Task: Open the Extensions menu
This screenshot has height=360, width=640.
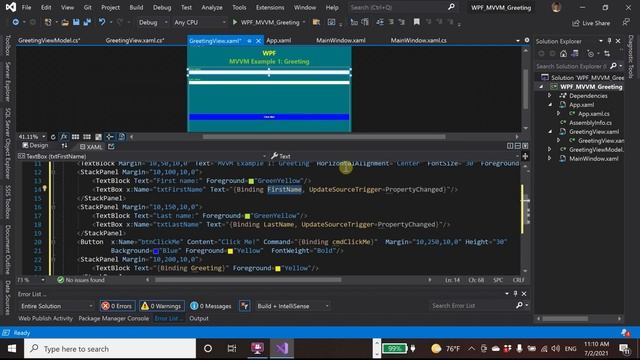Action: click(x=270, y=7)
